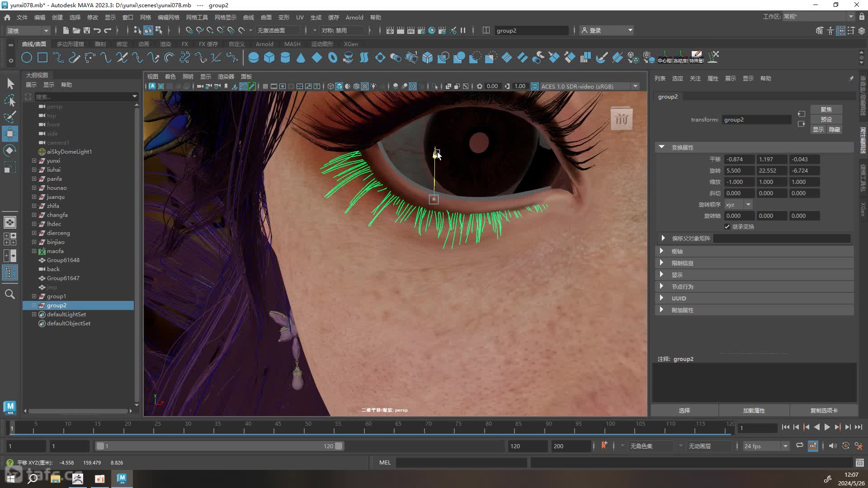This screenshot has height=488, width=868.
Task: Create a NURBS cone from shelf
Action: (x=301, y=58)
